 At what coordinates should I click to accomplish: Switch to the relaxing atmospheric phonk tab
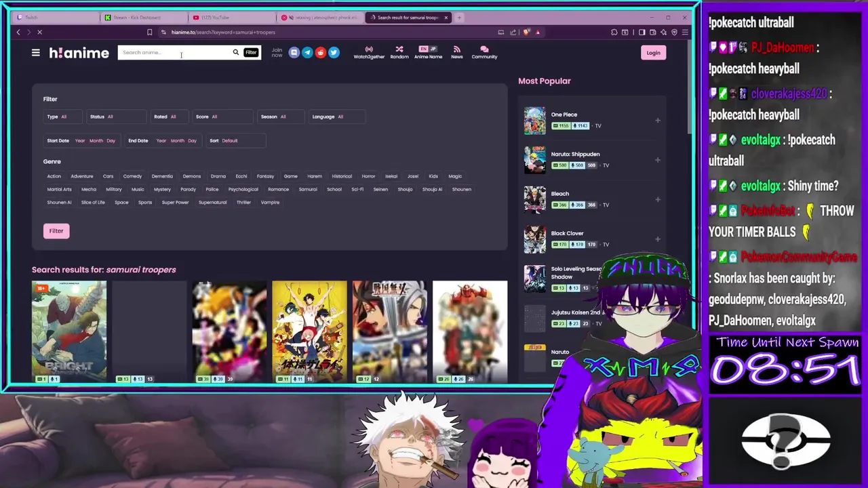coord(321,17)
